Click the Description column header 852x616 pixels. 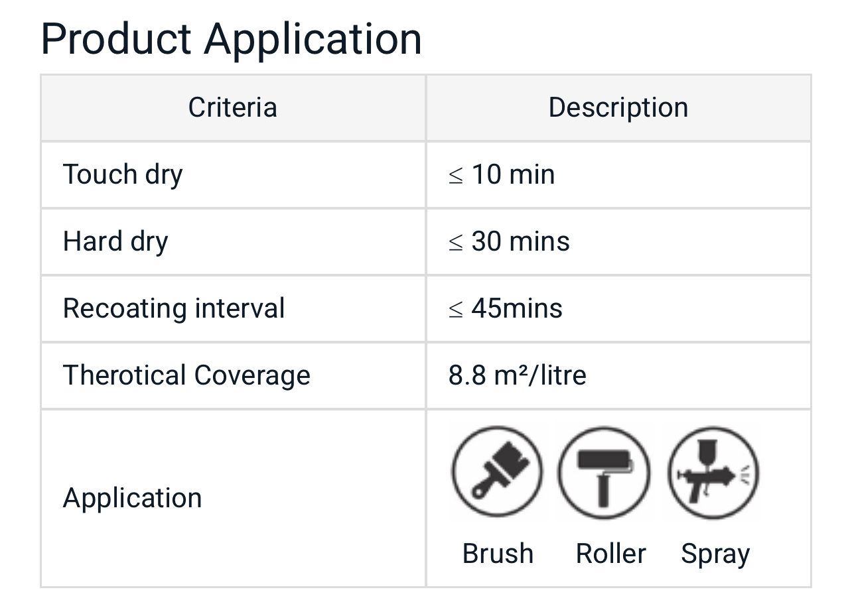tap(618, 107)
